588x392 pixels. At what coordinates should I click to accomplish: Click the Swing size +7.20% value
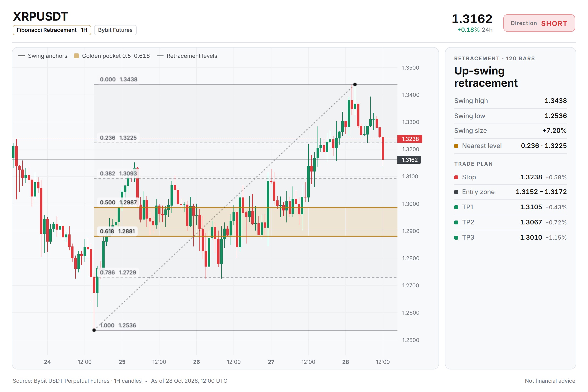pyautogui.click(x=554, y=131)
